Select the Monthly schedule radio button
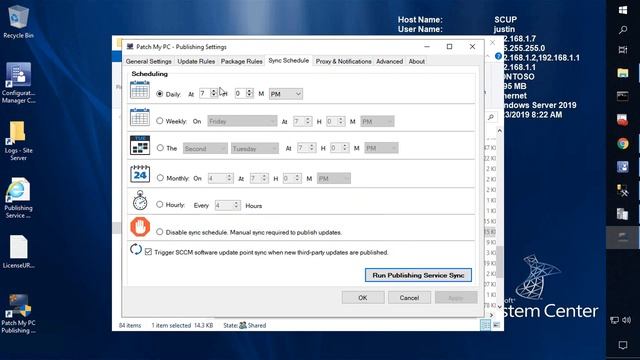The height and width of the screenshot is (360, 640). [160, 178]
